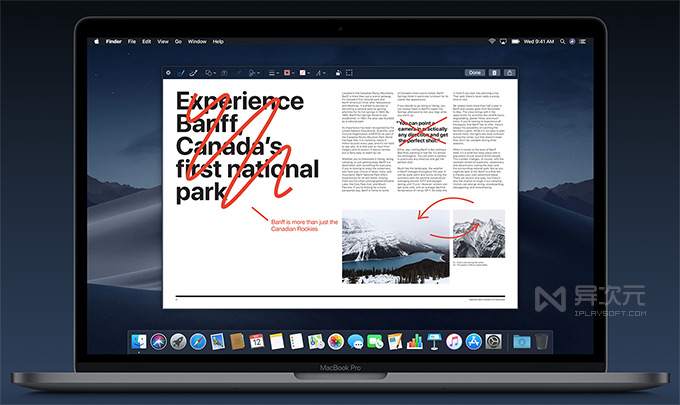Open the red border color swatch
Viewport: 680px width, 405px height.
pos(289,73)
